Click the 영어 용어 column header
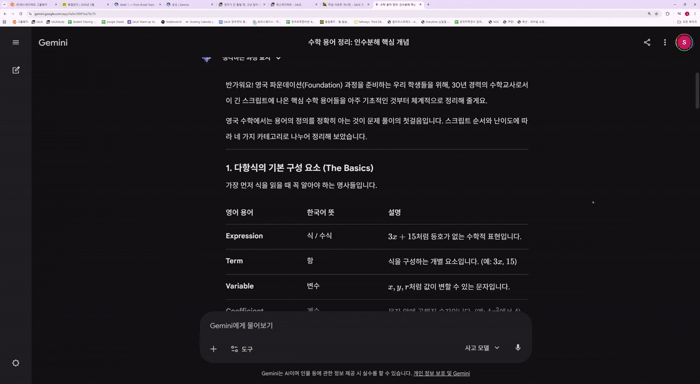Viewport: 700px width, 384px height. coord(239,213)
